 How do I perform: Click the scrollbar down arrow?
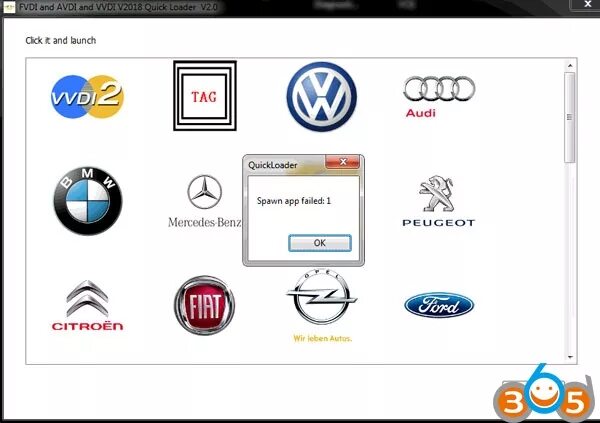(x=570, y=357)
